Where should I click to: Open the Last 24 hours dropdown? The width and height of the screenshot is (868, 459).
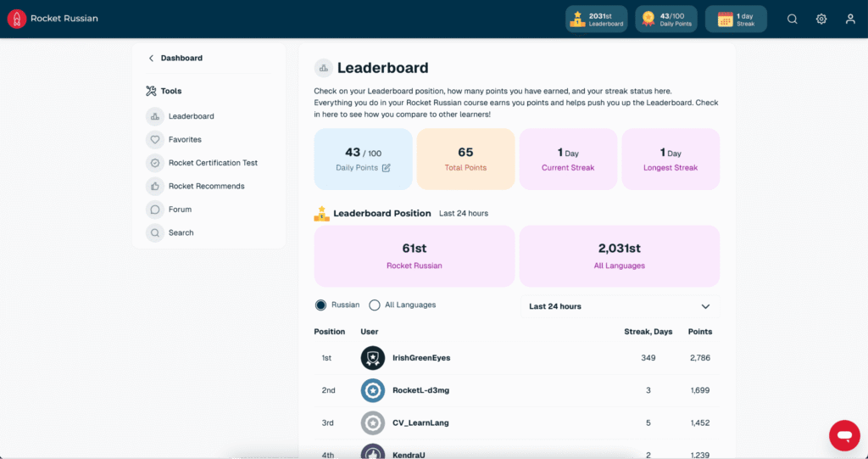620,306
